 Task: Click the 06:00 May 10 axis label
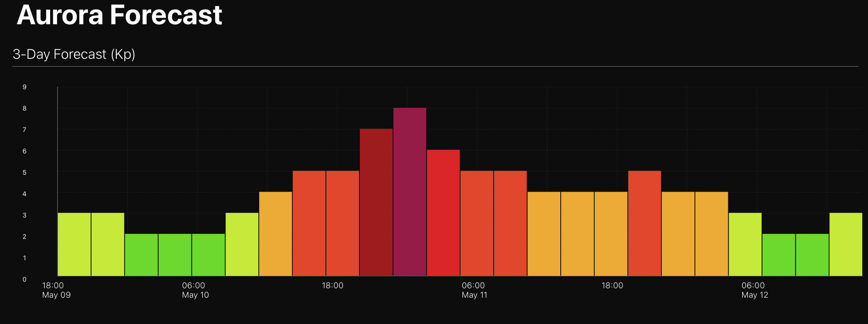click(195, 290)
